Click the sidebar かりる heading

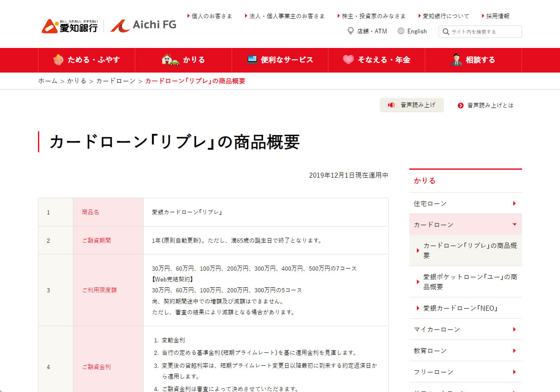424,181
